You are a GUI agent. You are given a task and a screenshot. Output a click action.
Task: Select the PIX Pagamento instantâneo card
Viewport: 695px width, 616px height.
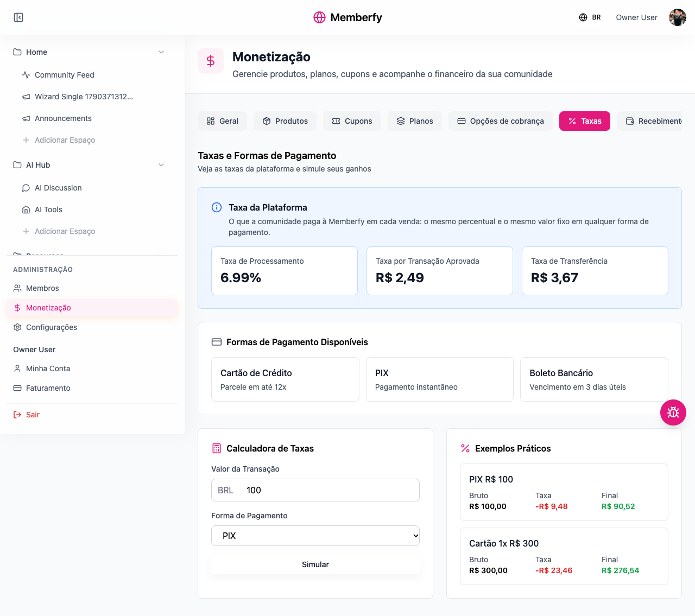tap(440, 379)
